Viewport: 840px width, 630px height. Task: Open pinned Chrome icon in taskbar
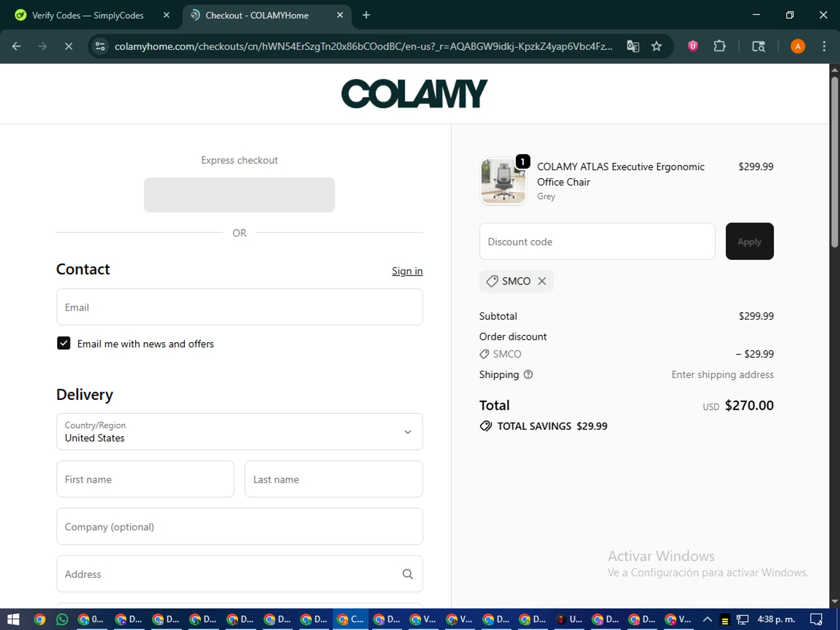[x=39, y=619]
